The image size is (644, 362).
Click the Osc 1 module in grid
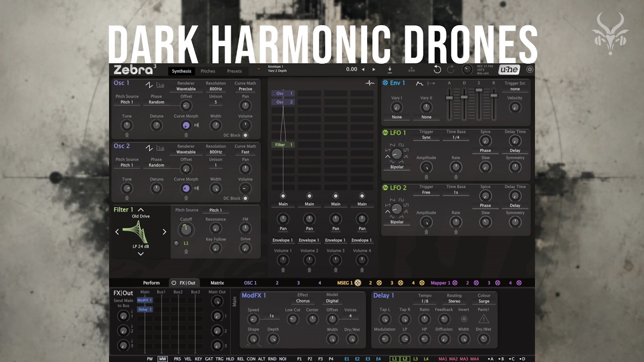click(x=283, y=94)
